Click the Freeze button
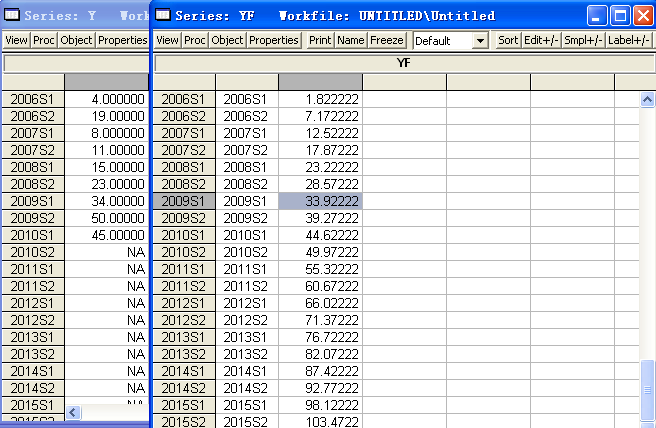The height and width of the screenshot is (428, 656). point(387,40)
